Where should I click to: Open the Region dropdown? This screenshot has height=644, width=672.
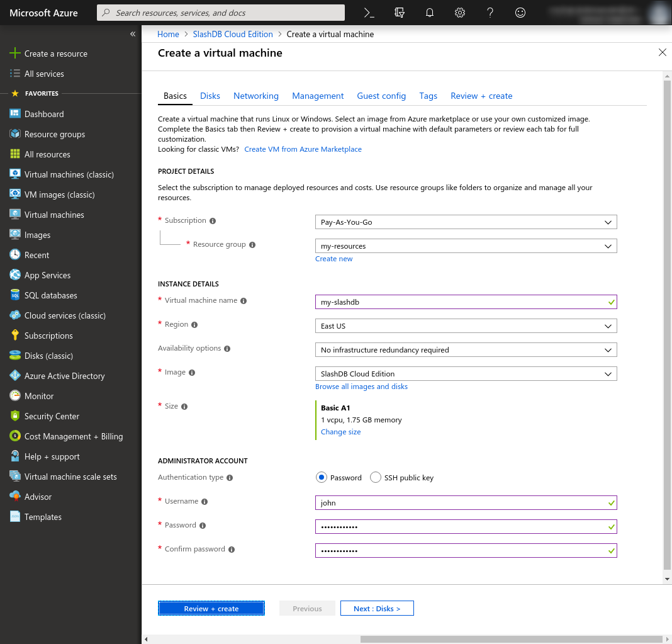tap(466, 326)
